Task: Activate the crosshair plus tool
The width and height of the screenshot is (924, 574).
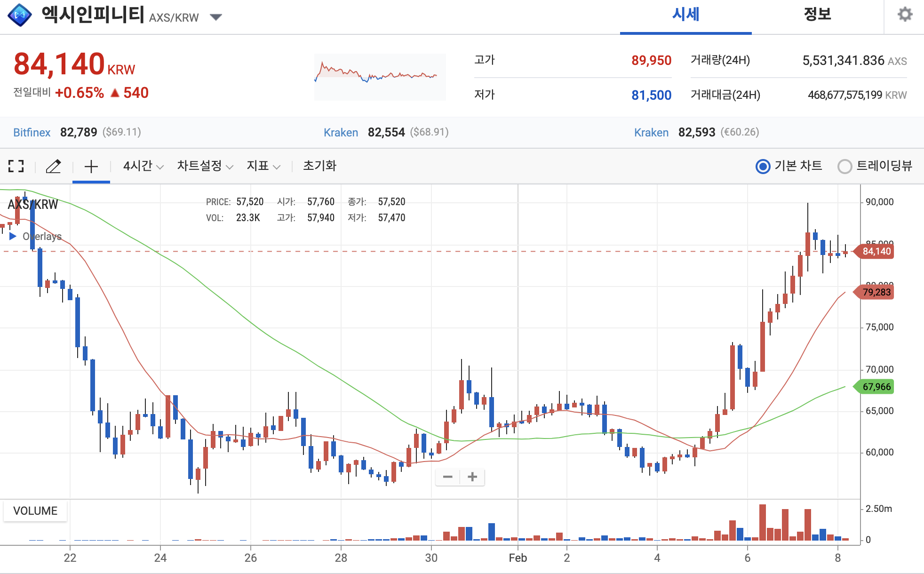Action: (91, 166)
